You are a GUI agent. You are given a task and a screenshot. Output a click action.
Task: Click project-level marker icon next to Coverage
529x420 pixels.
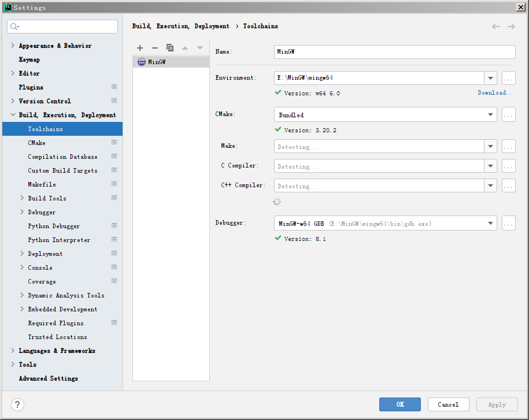click(114, 281)
